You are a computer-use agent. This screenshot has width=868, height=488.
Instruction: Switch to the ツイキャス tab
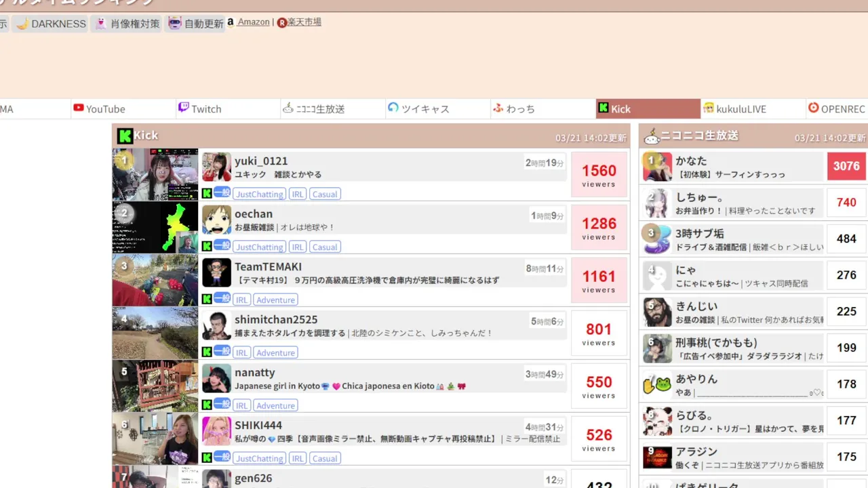[438, 108]
